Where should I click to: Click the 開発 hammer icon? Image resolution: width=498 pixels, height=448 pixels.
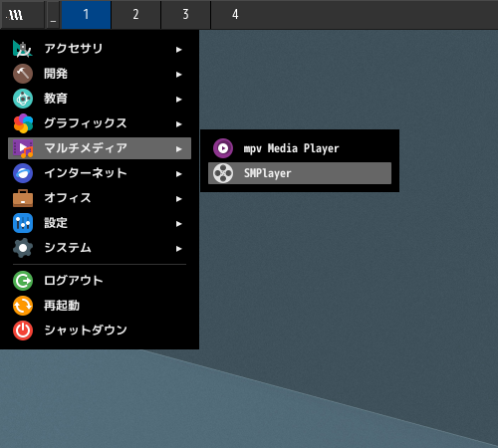tap(23, 74)
